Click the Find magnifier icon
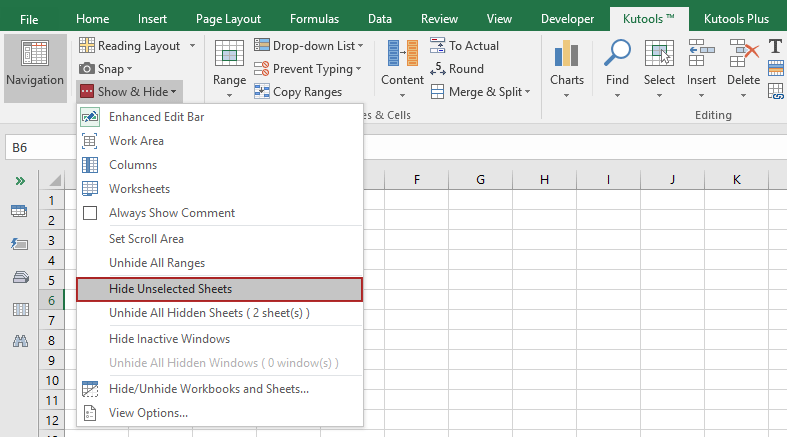 point(617,53)
